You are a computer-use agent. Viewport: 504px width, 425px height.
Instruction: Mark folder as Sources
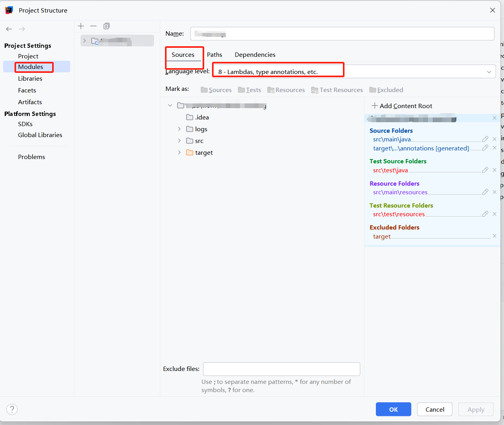(216, 90)
